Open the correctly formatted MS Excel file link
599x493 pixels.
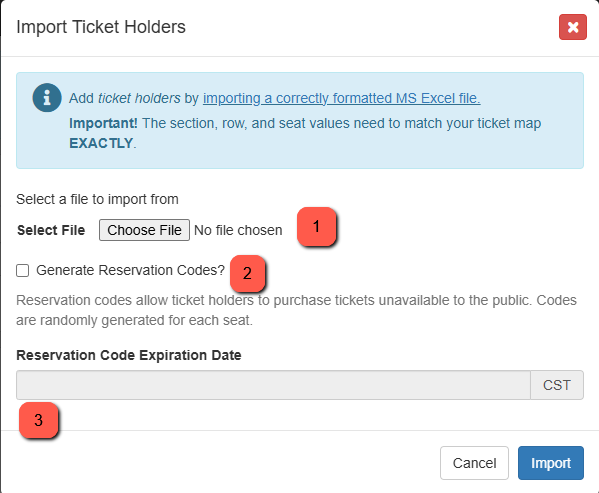(x=342, y=99)
